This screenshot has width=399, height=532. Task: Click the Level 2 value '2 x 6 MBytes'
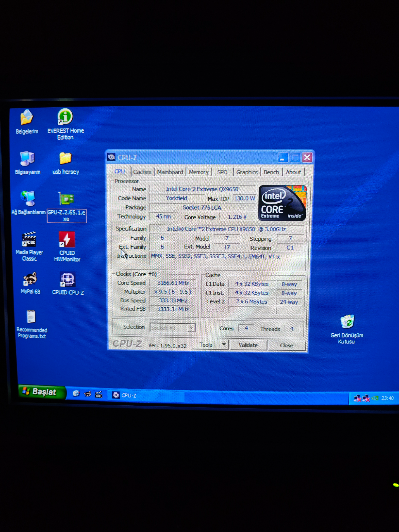tap(251, 301)
